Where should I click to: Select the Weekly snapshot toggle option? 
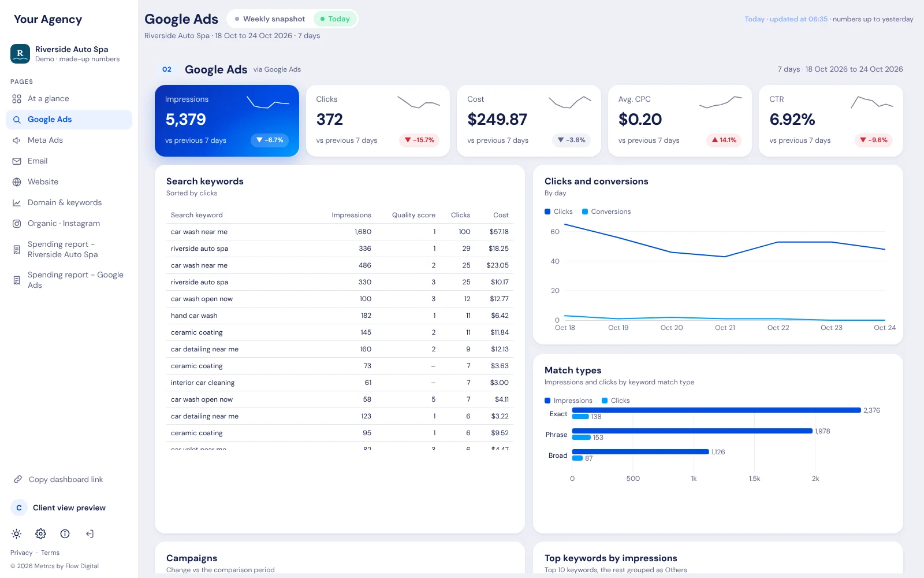click(270, 19)
